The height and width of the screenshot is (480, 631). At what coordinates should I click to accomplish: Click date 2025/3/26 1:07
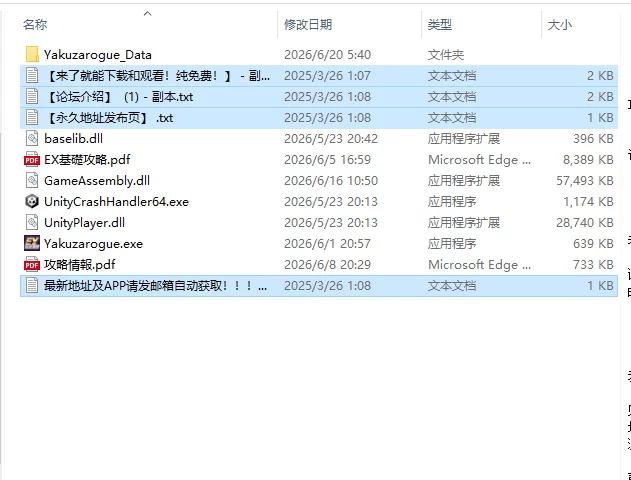[327, 75]
